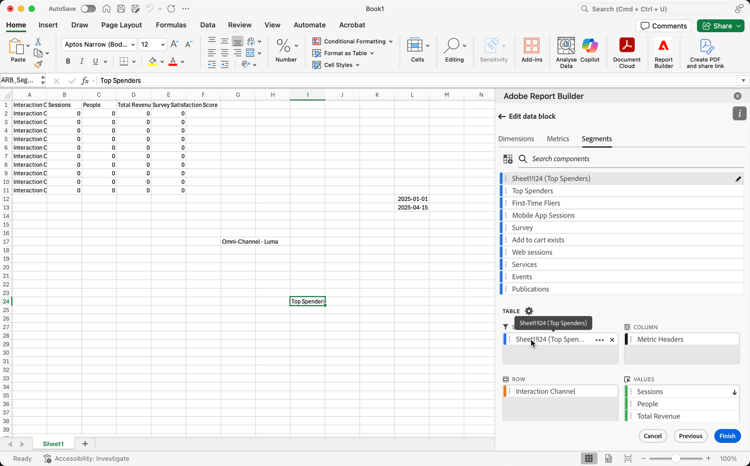Open the Insert ribbon tab
The width and height of the screenshot is (750, 466).
pyautogui.click(x=48, y=25)
